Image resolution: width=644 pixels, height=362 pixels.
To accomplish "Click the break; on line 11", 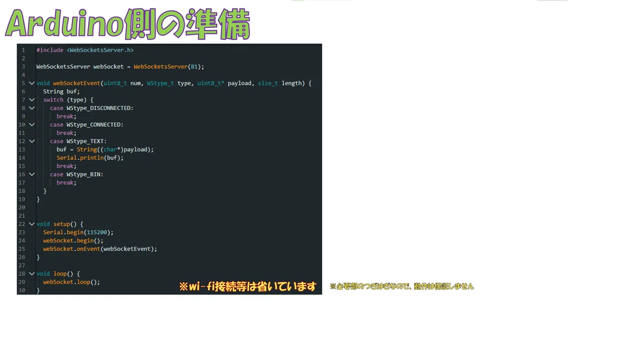I will click(67, 133).
